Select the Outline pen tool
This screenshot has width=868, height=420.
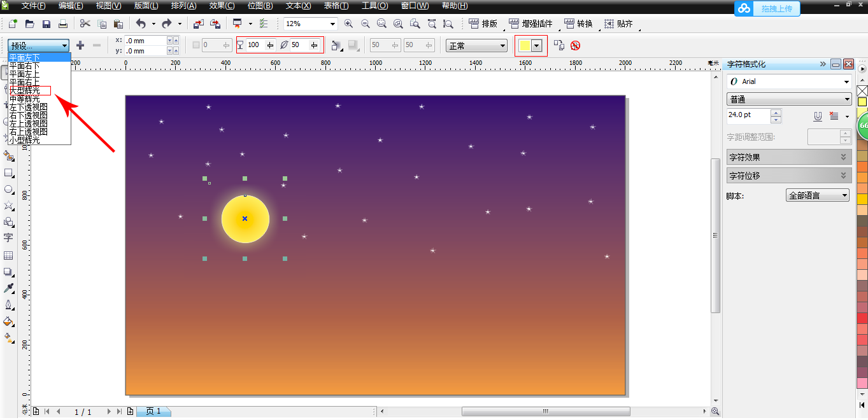tap(9, 304)
